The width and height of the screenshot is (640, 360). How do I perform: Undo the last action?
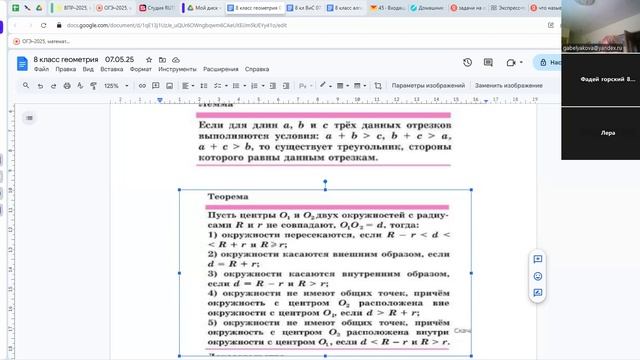40,86
